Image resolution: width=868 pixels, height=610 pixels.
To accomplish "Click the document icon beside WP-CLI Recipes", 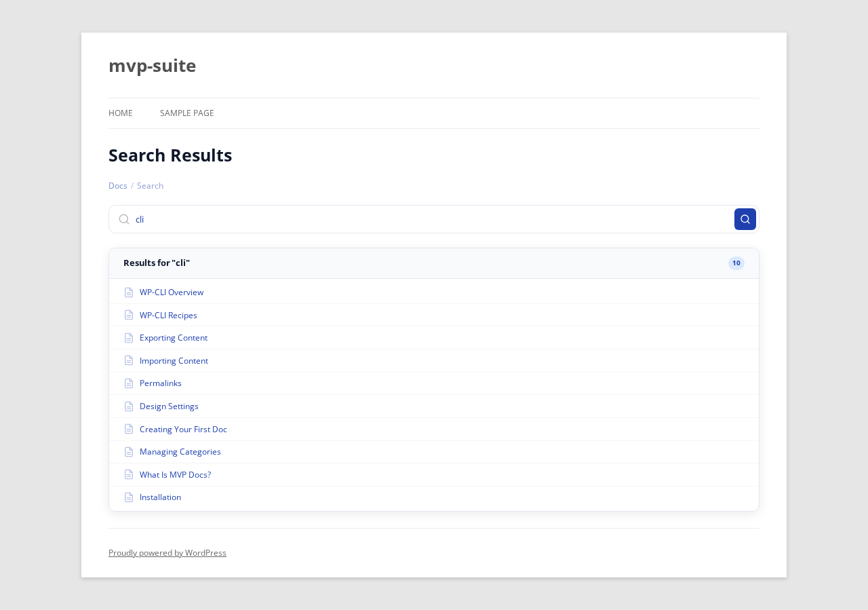I will point(129,314).
